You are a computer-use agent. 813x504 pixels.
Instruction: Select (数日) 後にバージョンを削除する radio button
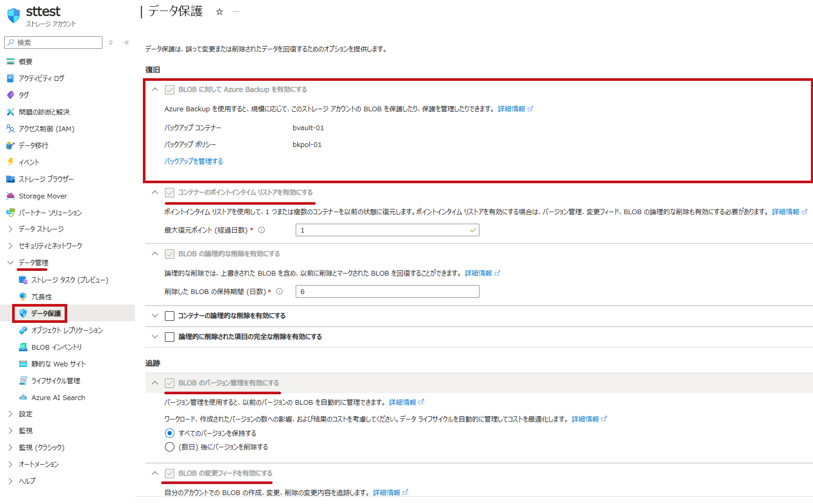click(x=170, y=447)
